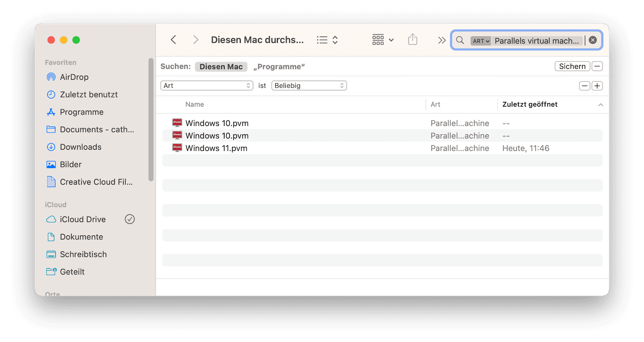Open the Beliebig value dropdown
The image size is (644, 342).
coord(309,86)
